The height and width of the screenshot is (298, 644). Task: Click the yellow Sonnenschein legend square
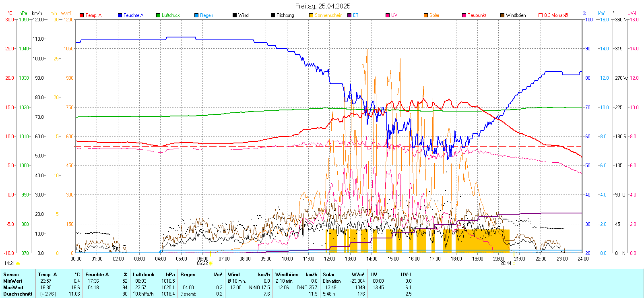311,15
